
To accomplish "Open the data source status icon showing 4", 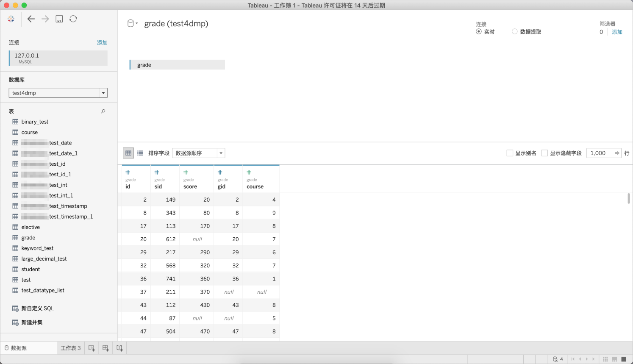I will coord(558,359).
